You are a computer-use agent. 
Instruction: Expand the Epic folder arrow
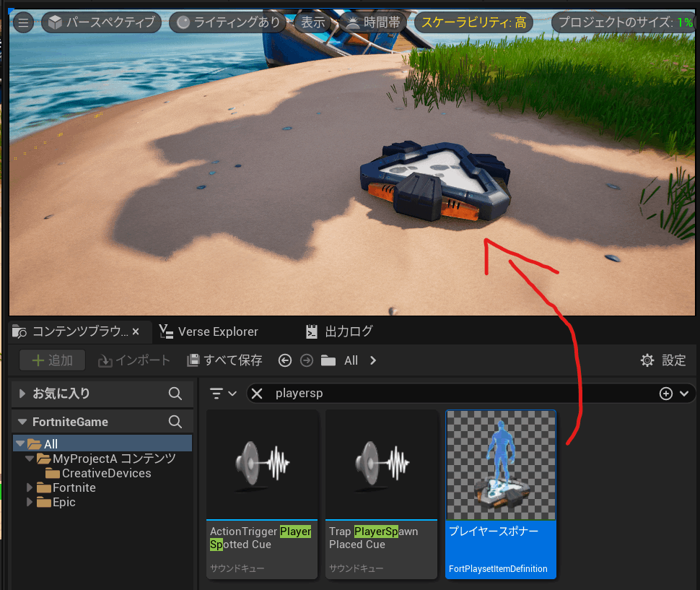click(x=30, y=502)
